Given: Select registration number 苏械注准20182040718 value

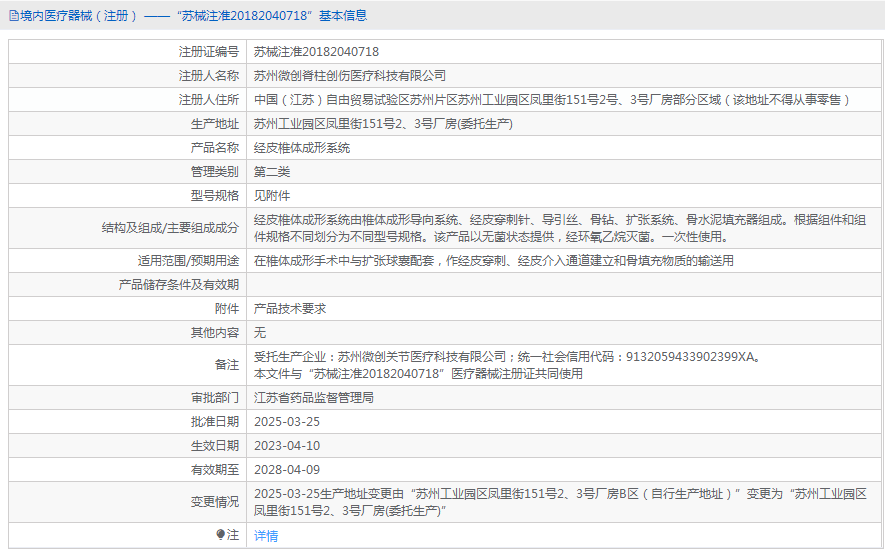Looking at the screenshot, I should (x=316, y=52).
